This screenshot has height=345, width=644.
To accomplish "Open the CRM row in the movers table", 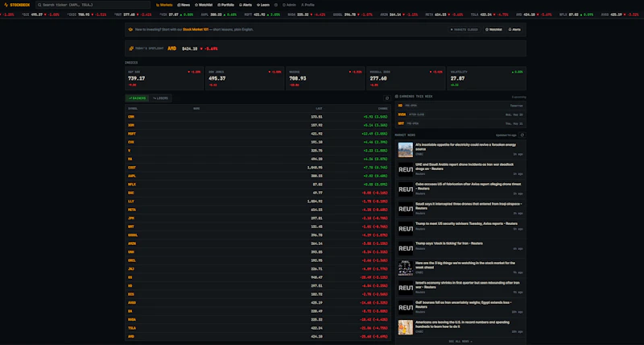I will 258,117.
